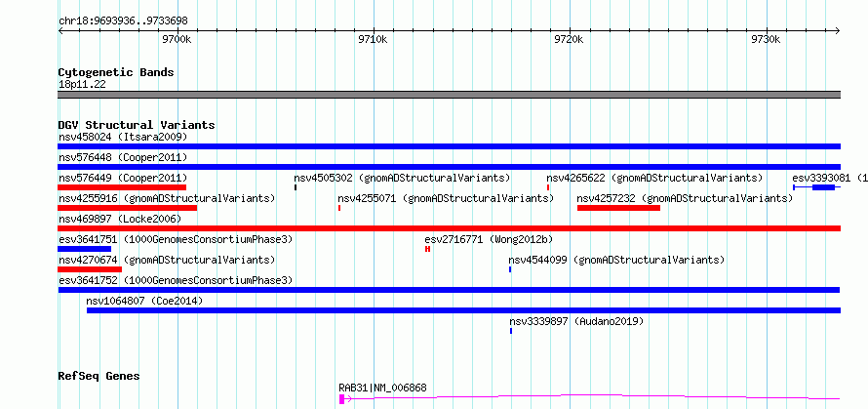Click the nsv1064807 (Coe2014) label
Screen dimensions: 868x409
coord(144,301)
